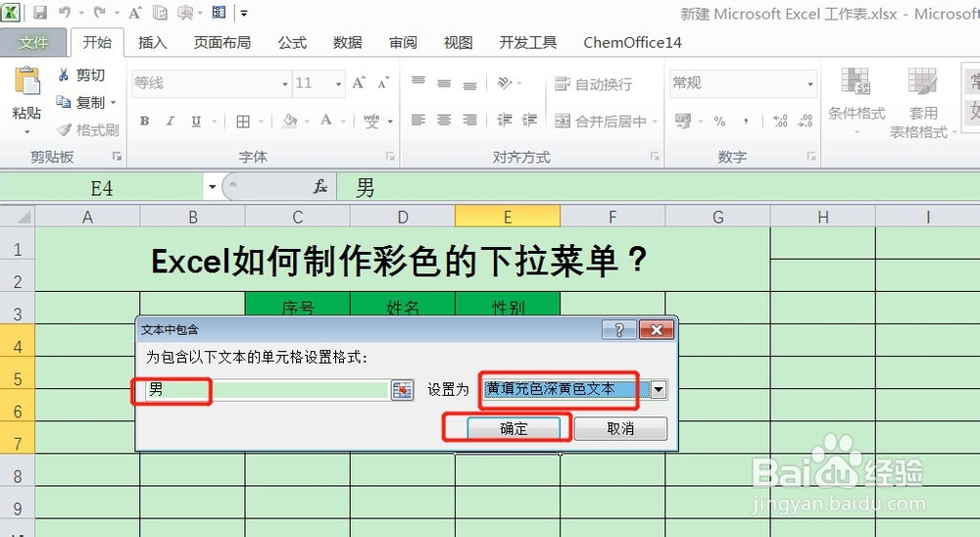Switch to the 页面布局 tab
980x537 pixels.
222,42
